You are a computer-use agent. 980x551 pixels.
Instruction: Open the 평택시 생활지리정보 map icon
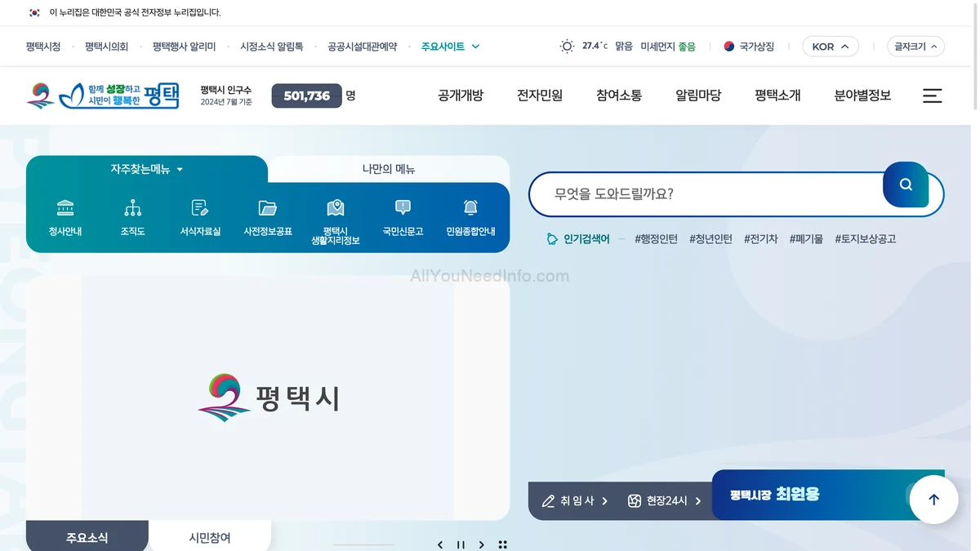336,221
